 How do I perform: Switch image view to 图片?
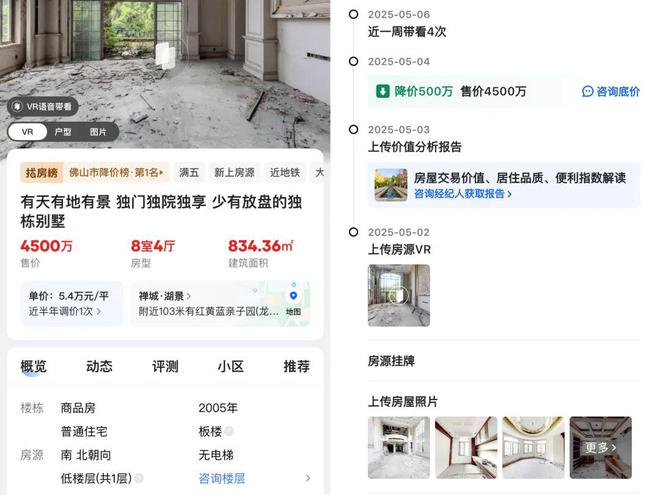[x=98, y=132]
